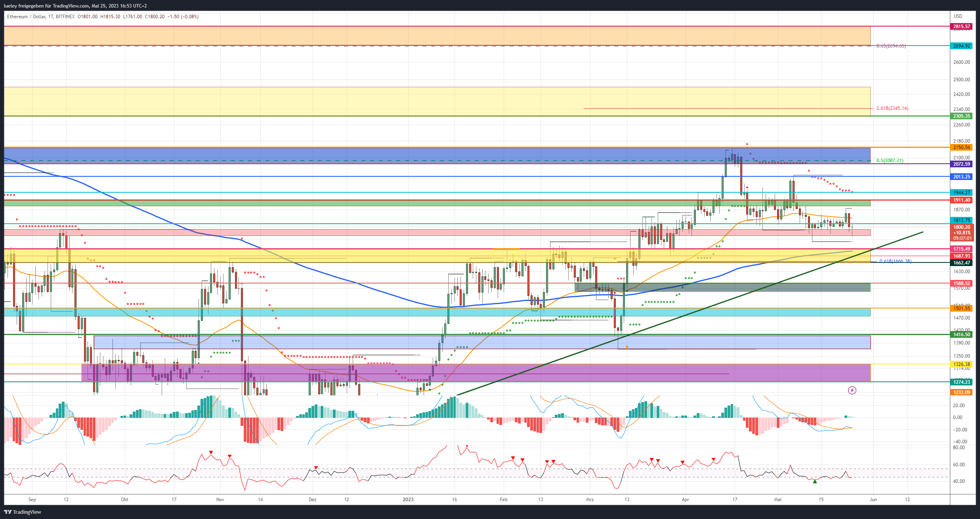Select the 1588.52 price label
The image size is (980, 519).
click(961, 283)
